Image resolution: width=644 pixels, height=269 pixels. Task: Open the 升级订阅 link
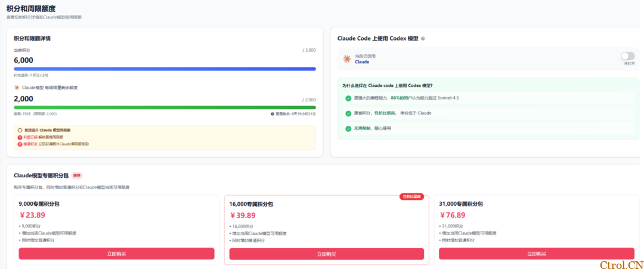click(x=31, y=137)
